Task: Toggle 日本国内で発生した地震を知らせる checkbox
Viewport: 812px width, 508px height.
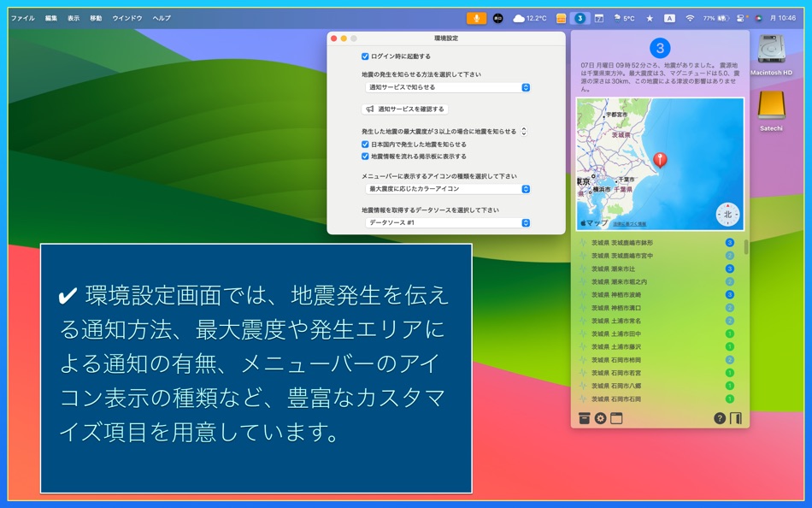Action: click(365, 145)
